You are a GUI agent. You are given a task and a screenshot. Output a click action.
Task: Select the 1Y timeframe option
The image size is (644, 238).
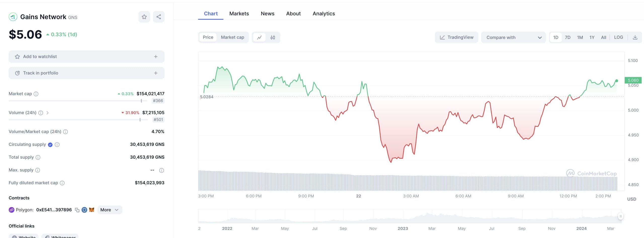(x=592, y=37)
